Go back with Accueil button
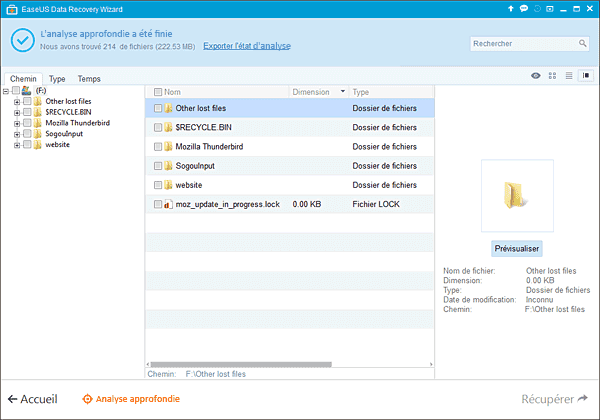The height and width of the screenshot is (420, 600). (x=33, y=399)
